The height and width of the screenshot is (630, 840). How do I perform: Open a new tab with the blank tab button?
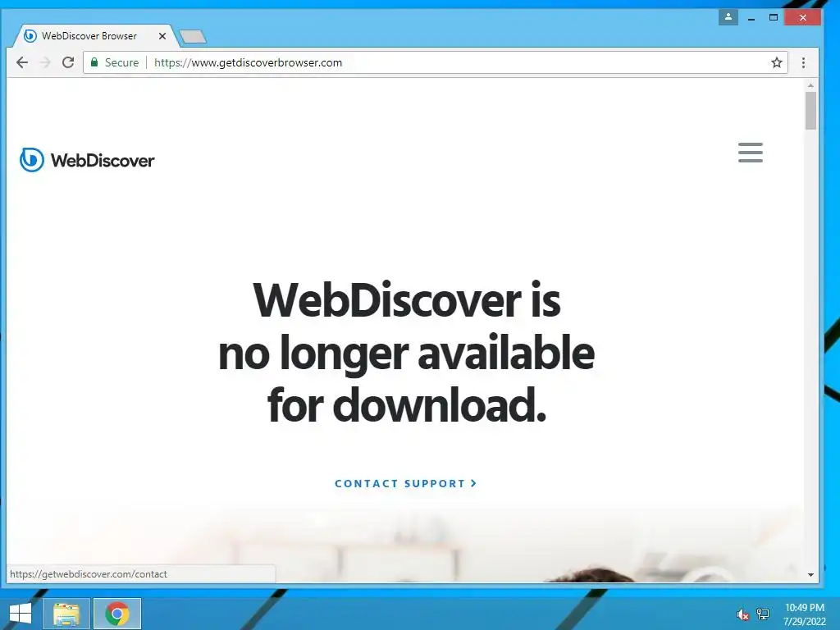tap(193, 36)
